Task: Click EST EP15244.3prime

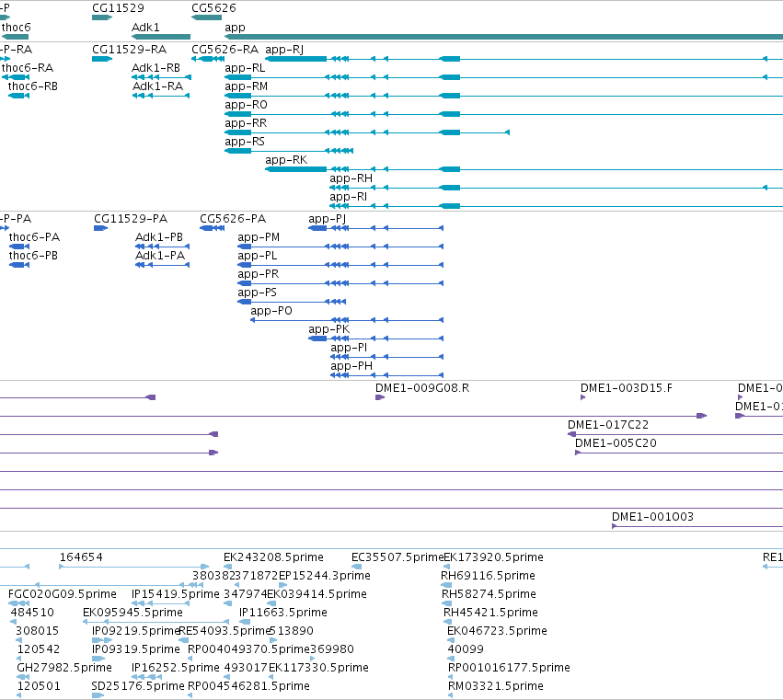Action: (x=325, y=576)
